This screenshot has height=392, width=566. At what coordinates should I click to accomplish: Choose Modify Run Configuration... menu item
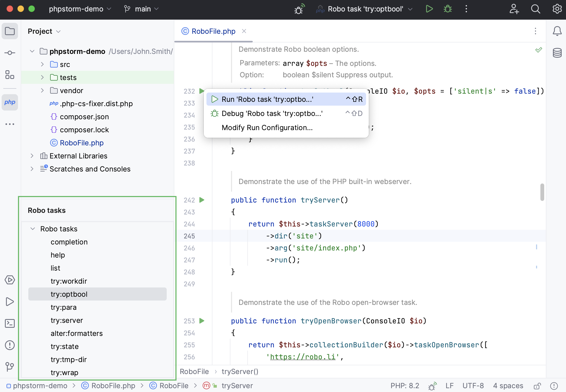click(x=286, y=127)
